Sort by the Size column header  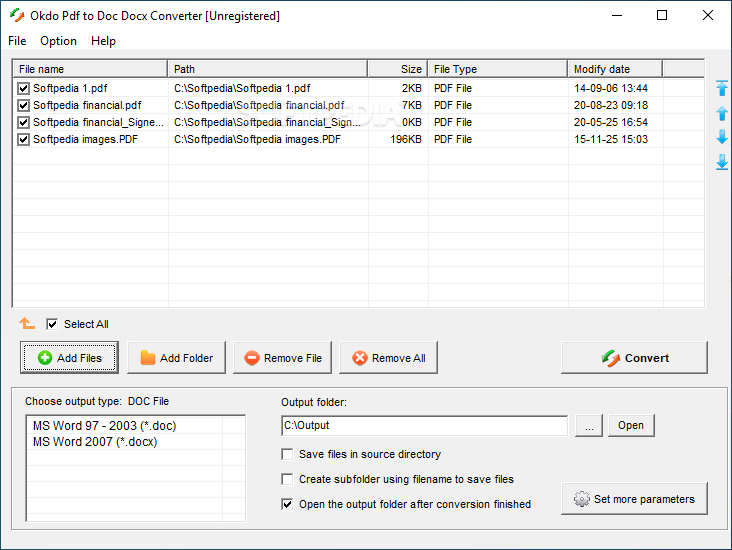[398, 69]
